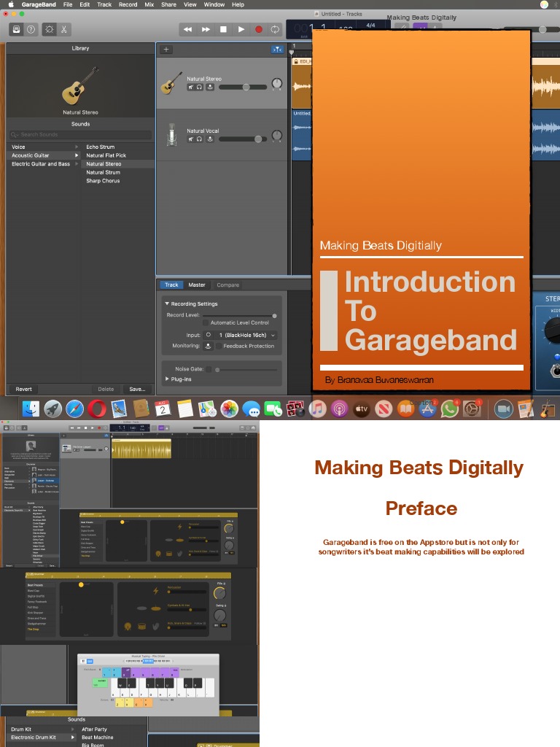This screenshot has height=747, width=560.
Task: Enable Feedback Protection checkbox
Action: pos(219,347)
